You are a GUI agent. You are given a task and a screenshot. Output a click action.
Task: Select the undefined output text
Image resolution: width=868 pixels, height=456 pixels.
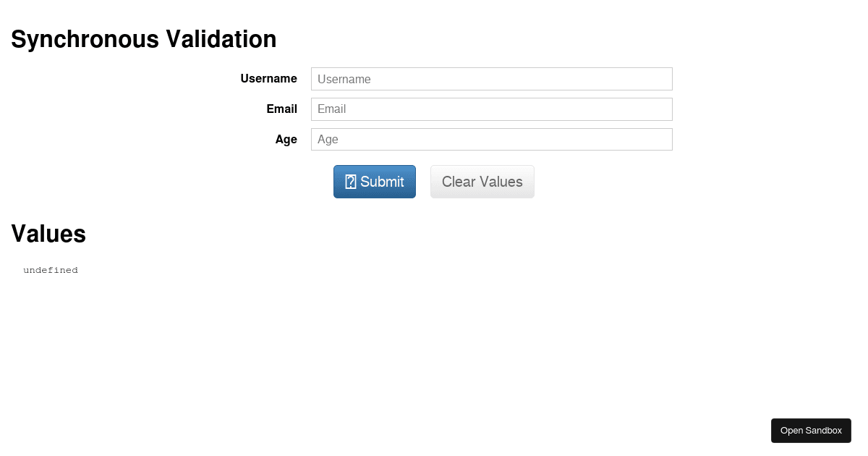coord(51,270)
